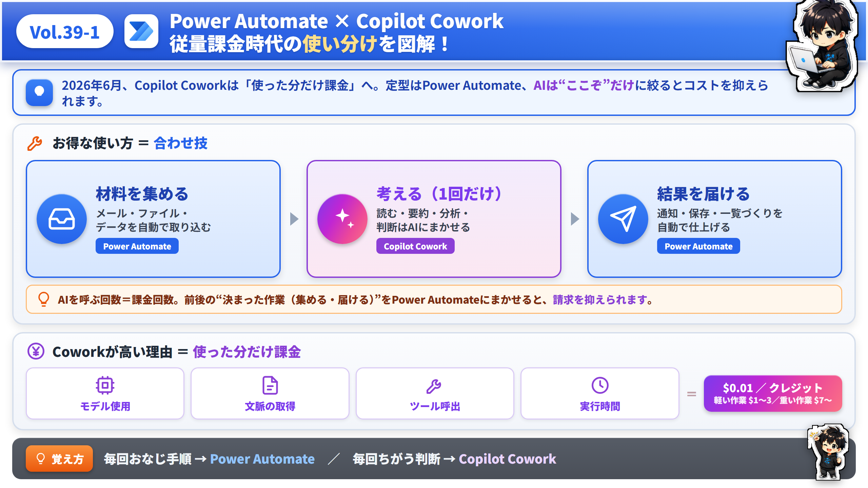Click the speech bubble icon in intro box
Screen dimensions: 868x488
click(x=39, y=92)
